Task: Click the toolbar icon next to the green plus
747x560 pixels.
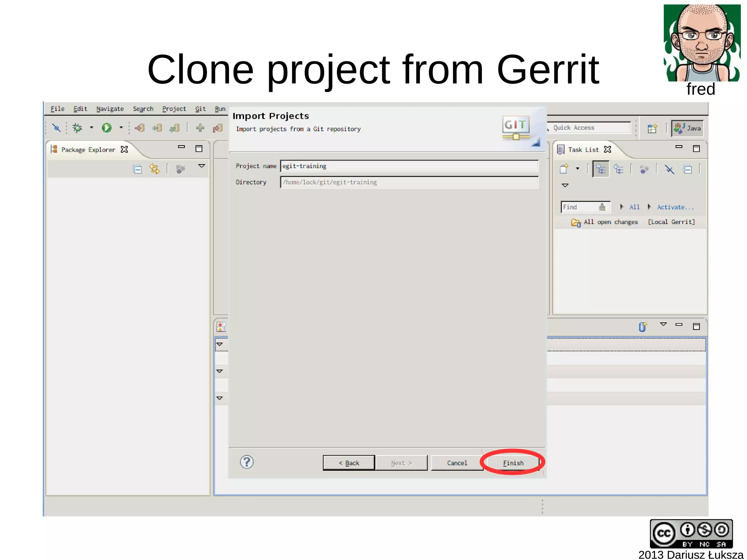Action: tap(218, 128)
